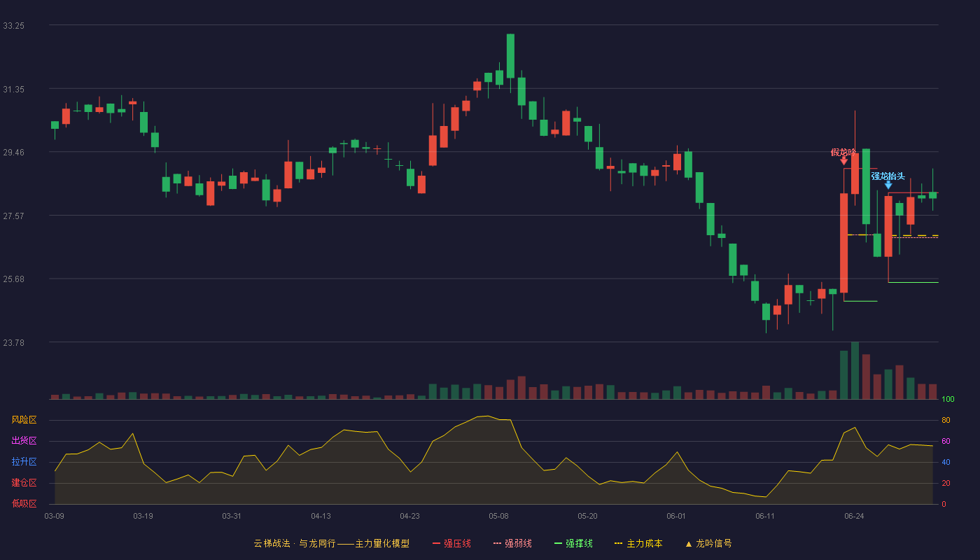Image resolution: width=980 pixels, height=560 pixels.
Task: Toggle the 强弱线 legend series
Action: (x=512, y=543)
